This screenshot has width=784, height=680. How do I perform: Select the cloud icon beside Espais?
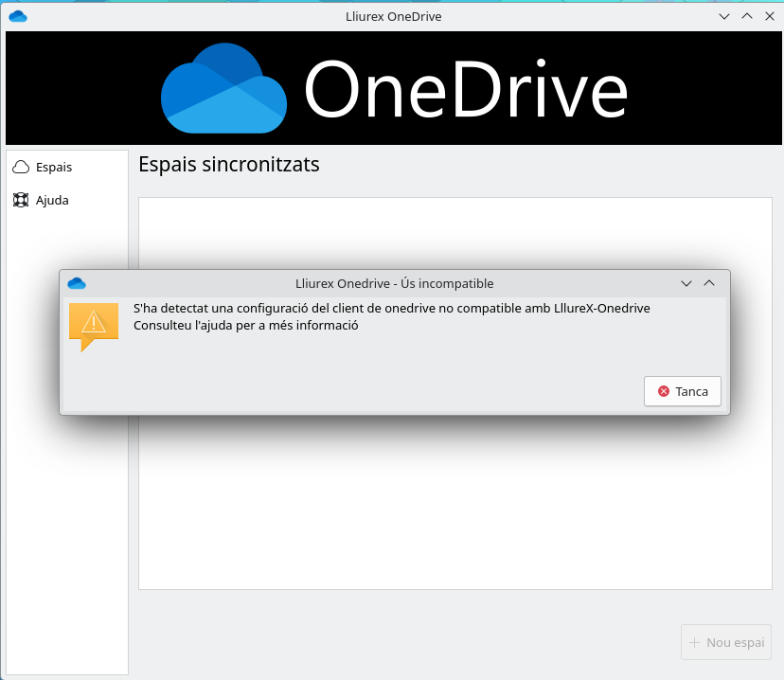tap(21, 167)
